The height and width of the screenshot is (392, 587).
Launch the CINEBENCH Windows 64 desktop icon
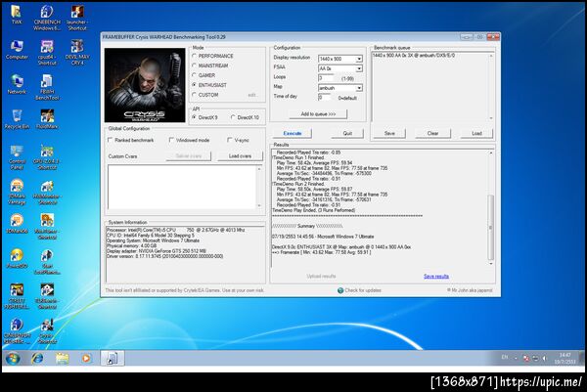click(x=47, y=18)
